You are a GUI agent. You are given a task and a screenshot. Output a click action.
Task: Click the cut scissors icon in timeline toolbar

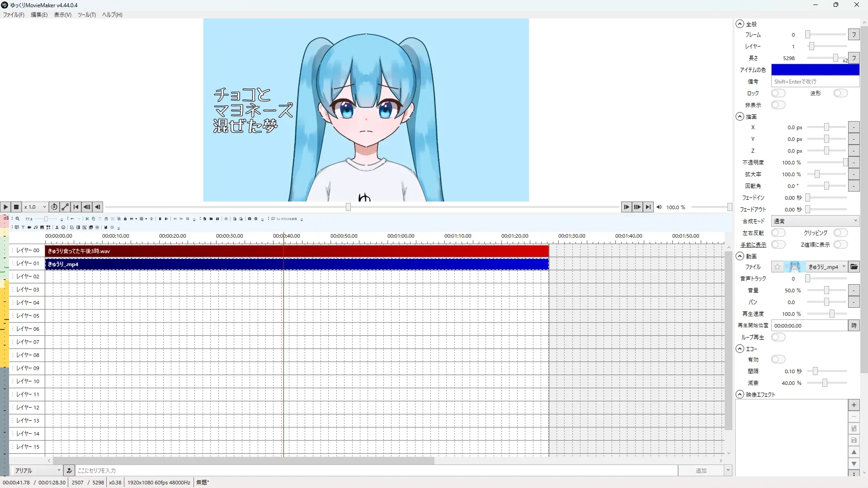point(87,219)
